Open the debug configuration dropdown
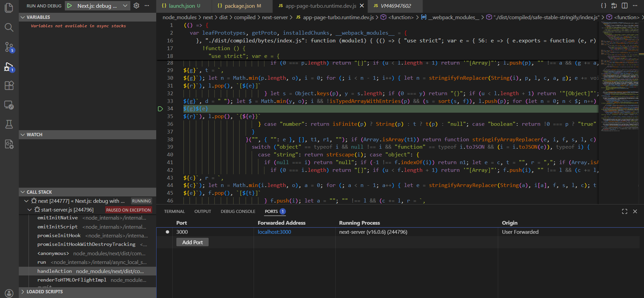 [125, 6]
